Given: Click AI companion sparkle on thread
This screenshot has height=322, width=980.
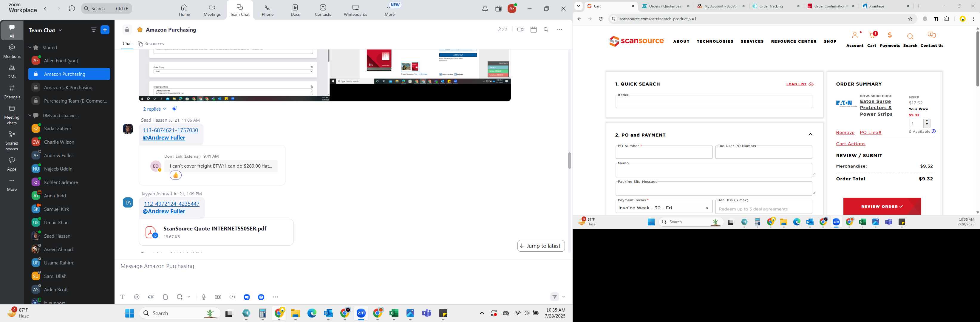Looking at the screenshot, I should pyautogui.click(x=175, y=109).
